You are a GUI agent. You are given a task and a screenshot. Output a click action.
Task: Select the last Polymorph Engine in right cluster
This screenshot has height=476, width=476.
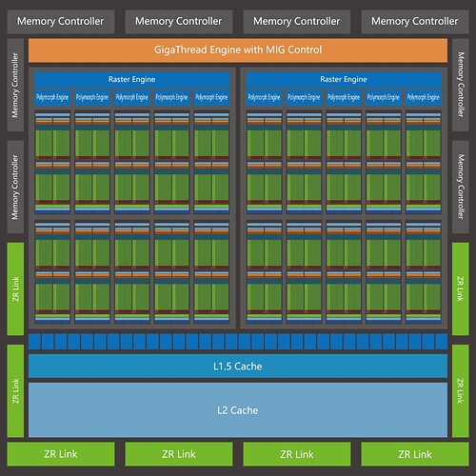[424, 97]
